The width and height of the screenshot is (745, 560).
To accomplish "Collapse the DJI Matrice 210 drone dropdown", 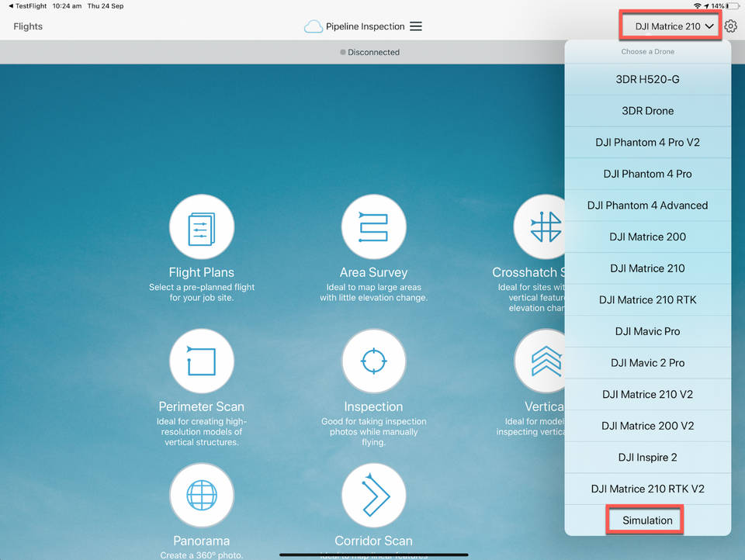I will coord(670,26).
